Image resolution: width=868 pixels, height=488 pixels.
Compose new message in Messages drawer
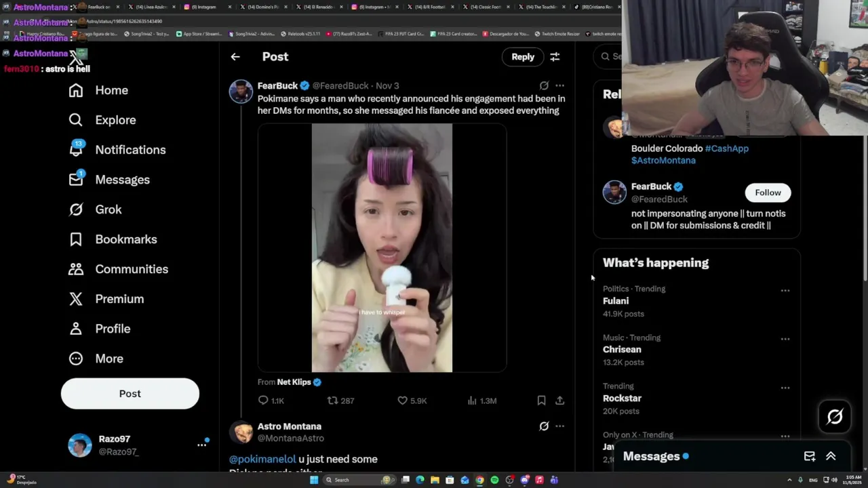click(x=810, y=456)
